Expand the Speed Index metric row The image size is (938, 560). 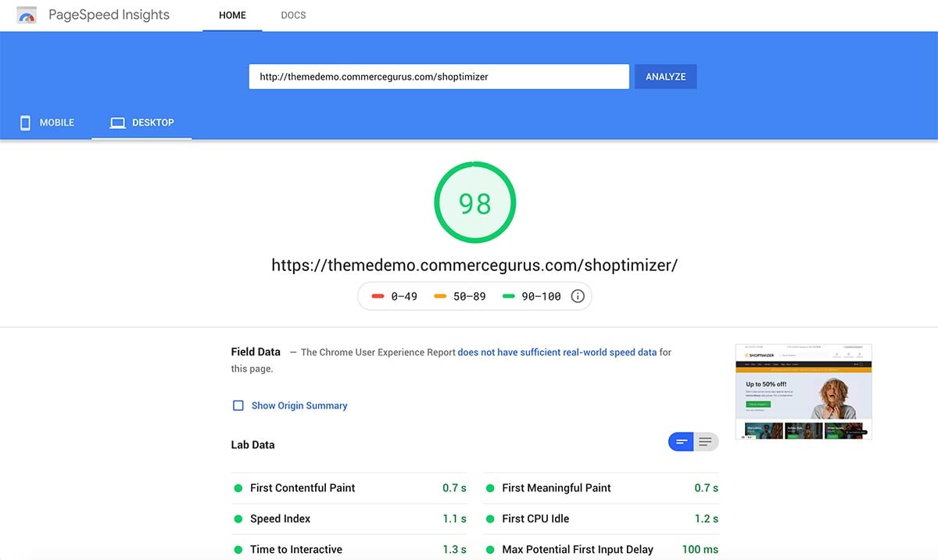click(x=349, y=519)
